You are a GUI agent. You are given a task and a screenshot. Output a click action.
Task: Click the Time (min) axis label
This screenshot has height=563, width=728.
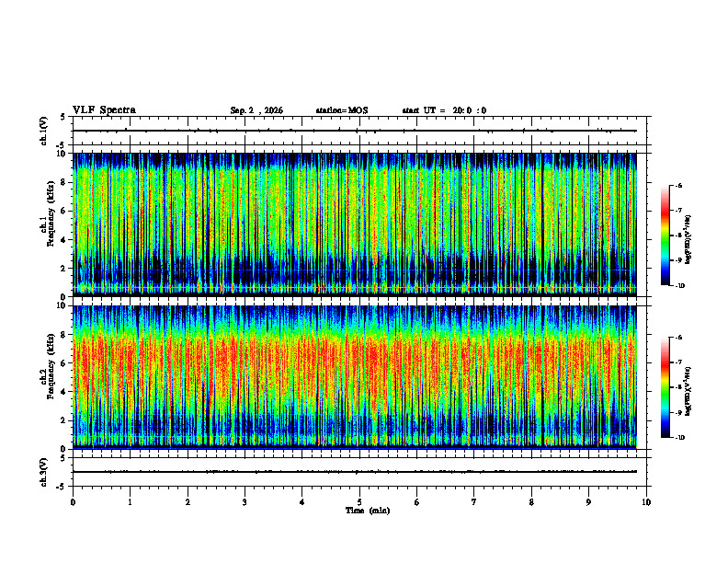tap(368, 511)
